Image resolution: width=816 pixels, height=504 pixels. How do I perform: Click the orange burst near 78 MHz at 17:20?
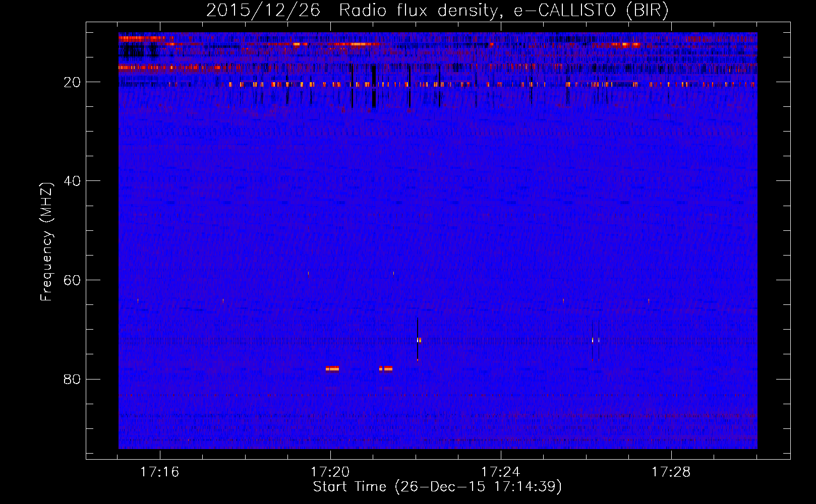point(332,368)
